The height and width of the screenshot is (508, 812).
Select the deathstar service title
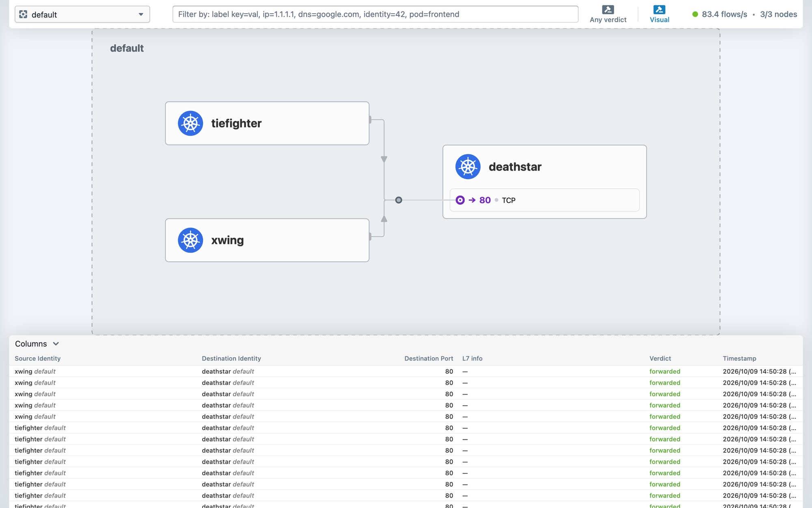click(x=515, y=167)
